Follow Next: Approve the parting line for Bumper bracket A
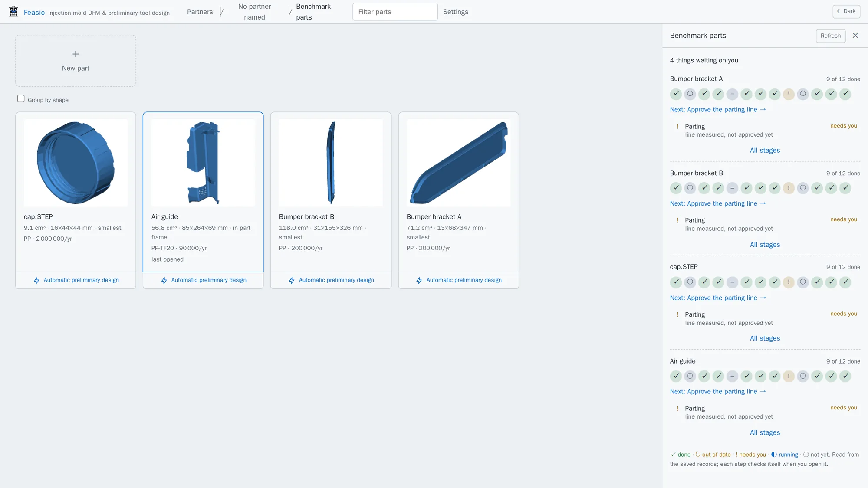Image resolution: width=868 pixels, height=488 pixels. click(x=718, y=110)
